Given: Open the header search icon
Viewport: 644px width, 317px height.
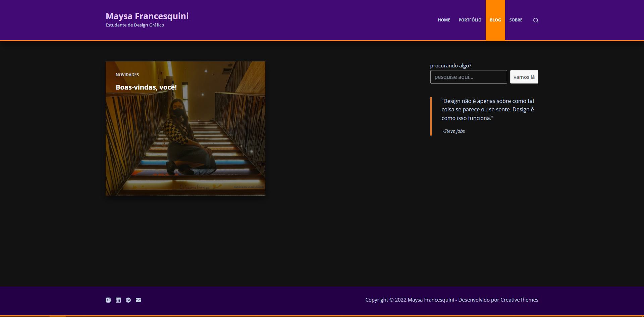Looking at the screenshot, I should point(536,20).
